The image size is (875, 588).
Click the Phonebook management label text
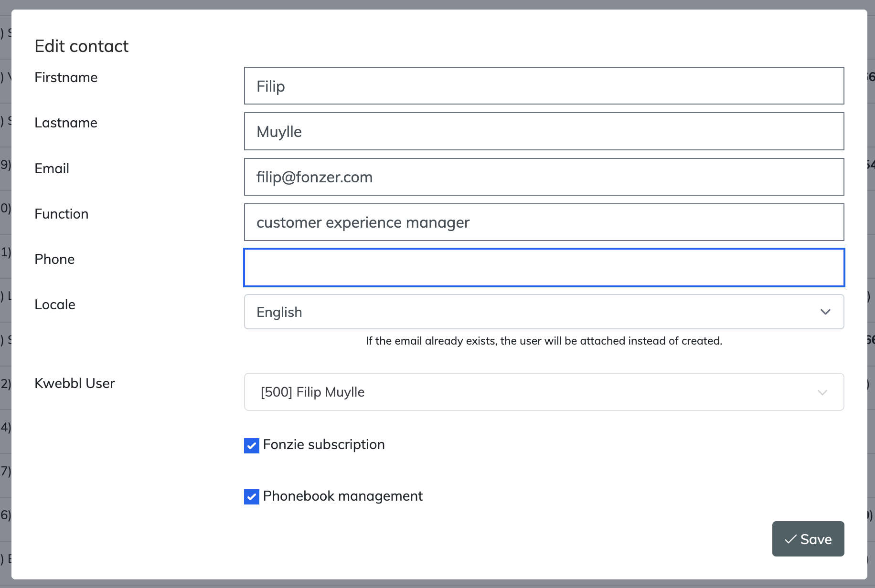pyautogui.click(x=342, y=496)
